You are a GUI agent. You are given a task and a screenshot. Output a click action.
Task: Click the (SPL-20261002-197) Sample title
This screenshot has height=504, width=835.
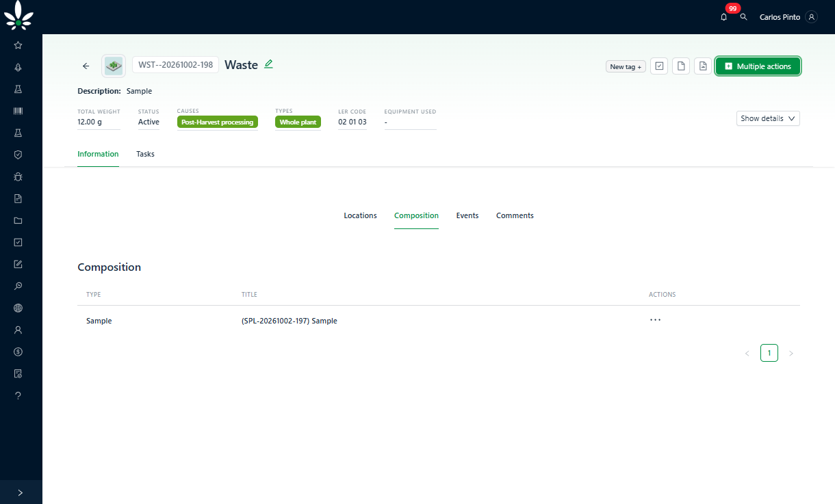pyautogui.click(x=290, y=321)
